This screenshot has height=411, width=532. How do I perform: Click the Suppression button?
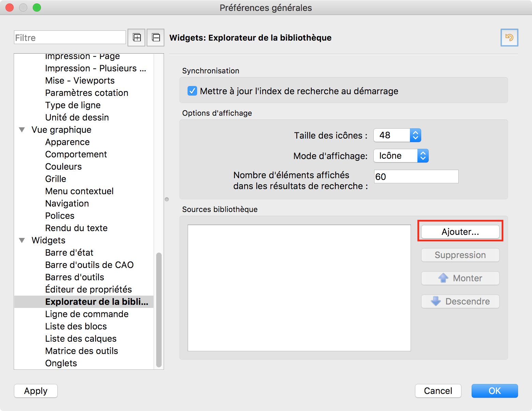coord(460,255)
